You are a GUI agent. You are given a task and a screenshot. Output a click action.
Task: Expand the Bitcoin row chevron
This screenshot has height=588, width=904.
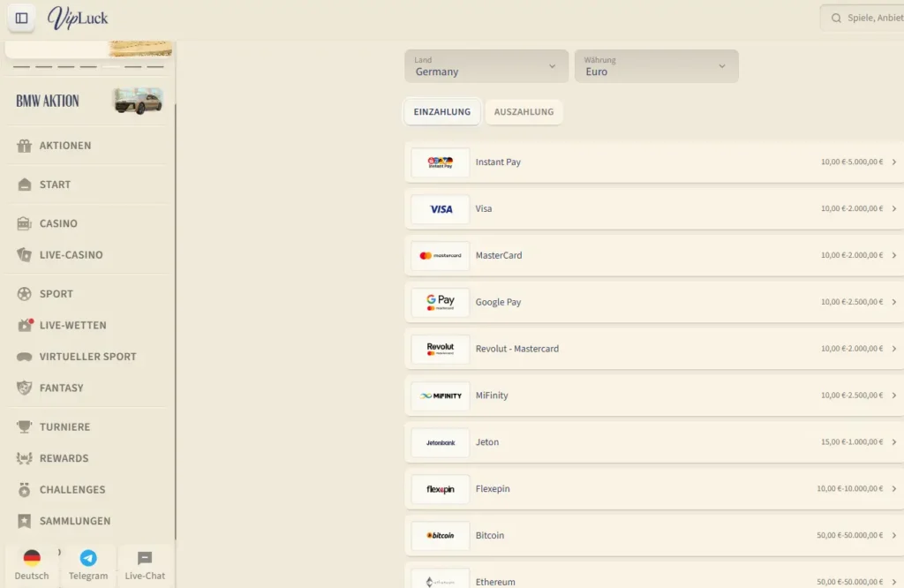(x=894, y=536)
